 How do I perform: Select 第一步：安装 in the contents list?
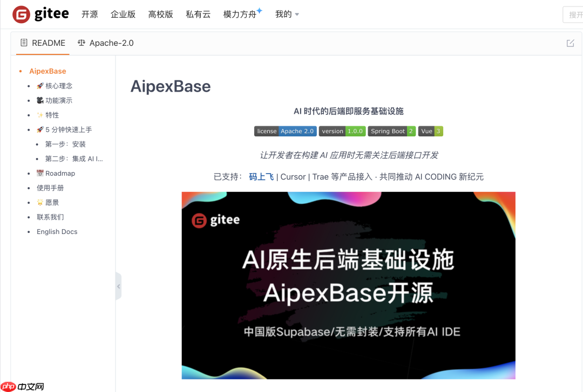tap(65, 144)
